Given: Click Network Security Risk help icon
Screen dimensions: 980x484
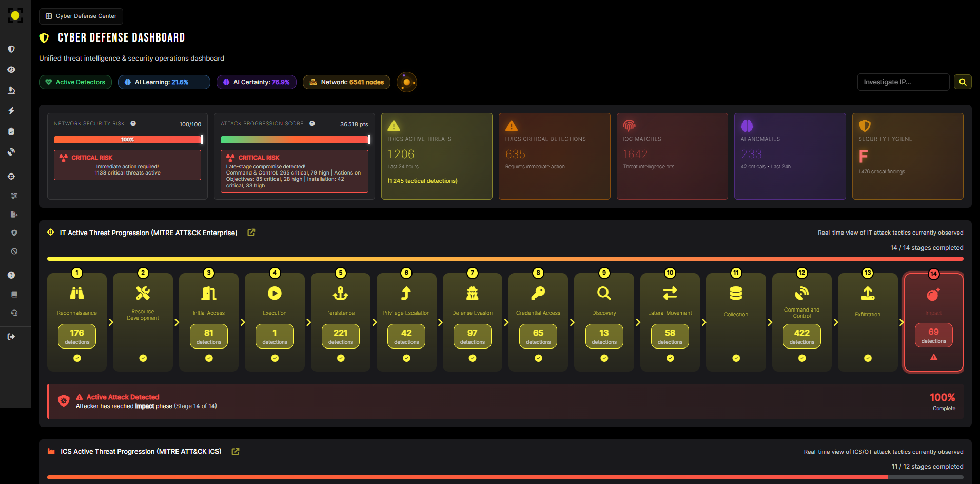Looking at the screenshot, I should [x=133, y=124].
